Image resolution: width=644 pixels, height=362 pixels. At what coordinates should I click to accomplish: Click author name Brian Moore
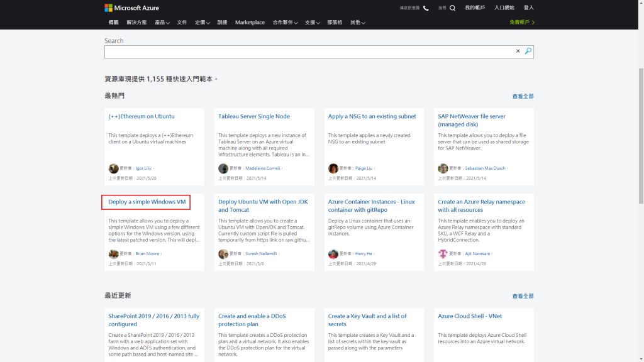(147, 254)
